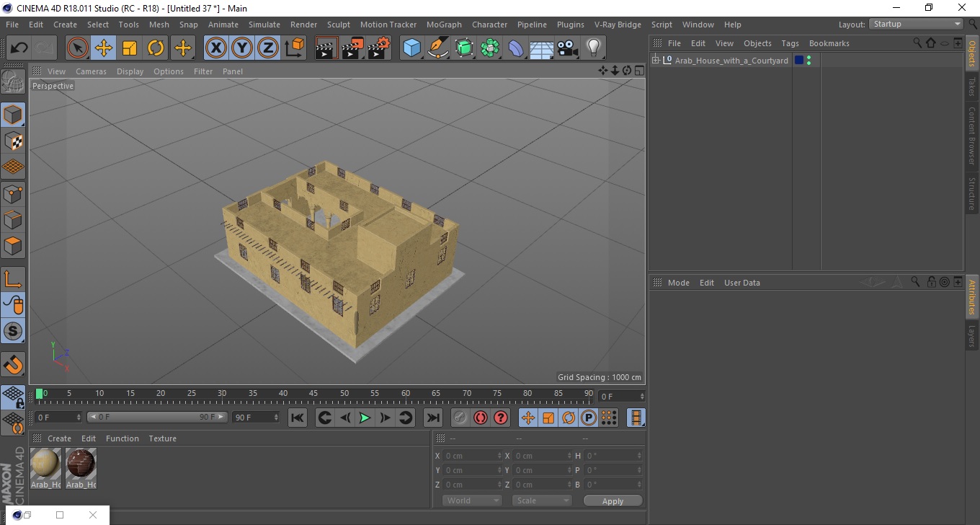The height and width of the screenshot is (525, 980).
Task: Add a Bend deformer
Action: tap(516, 48)
